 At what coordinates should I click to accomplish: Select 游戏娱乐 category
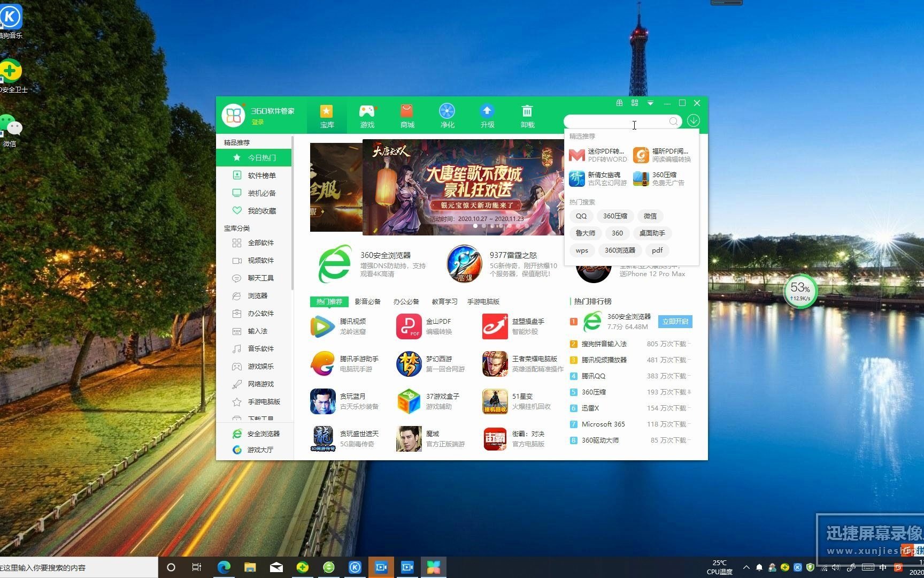254,367
